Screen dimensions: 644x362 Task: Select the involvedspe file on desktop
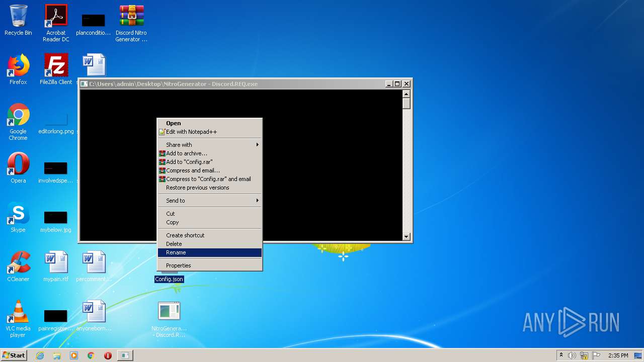click(x=56, y=172)
